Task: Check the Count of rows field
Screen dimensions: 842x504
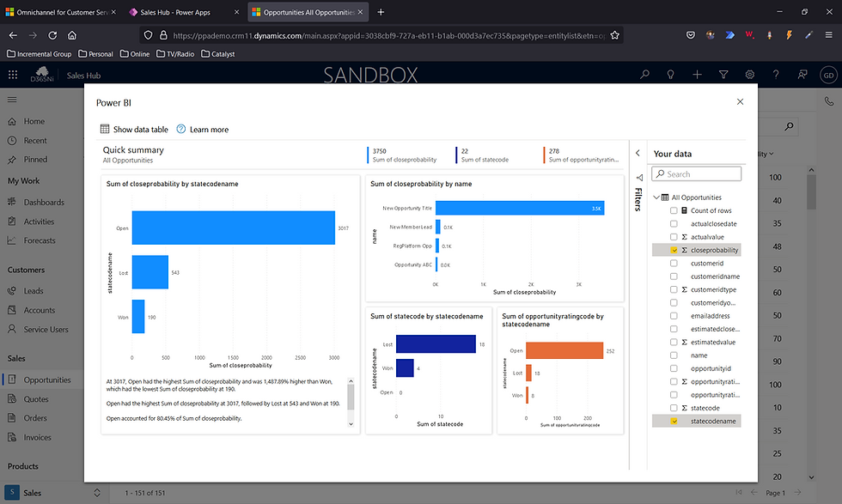Action: (674, 210)
